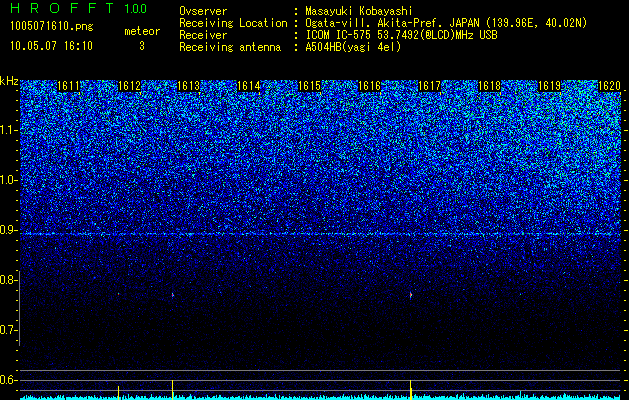This screenshot has height=400, width=629.
Task: Click the 0.7 frequency axis label
Action: (8, 330)
